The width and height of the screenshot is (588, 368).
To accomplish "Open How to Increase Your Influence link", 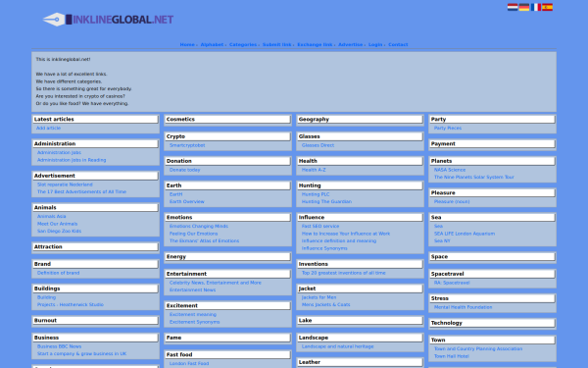I will [346, 234].
